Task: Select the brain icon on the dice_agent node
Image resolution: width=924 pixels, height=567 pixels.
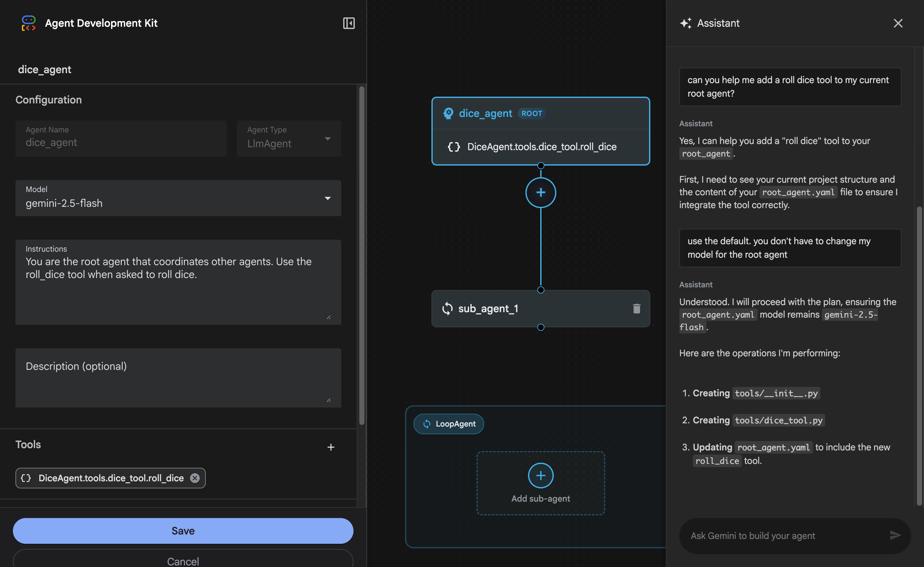Action: click(x=448, y=113)
